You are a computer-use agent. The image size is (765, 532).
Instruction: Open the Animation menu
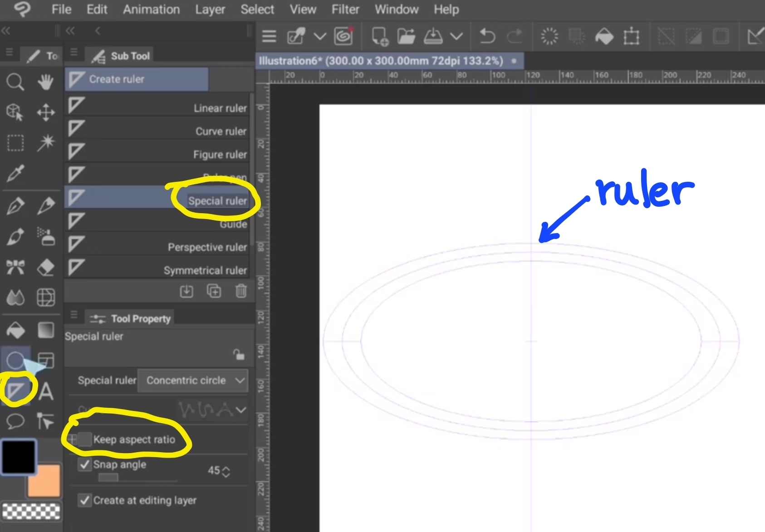[x=151, y=10]
